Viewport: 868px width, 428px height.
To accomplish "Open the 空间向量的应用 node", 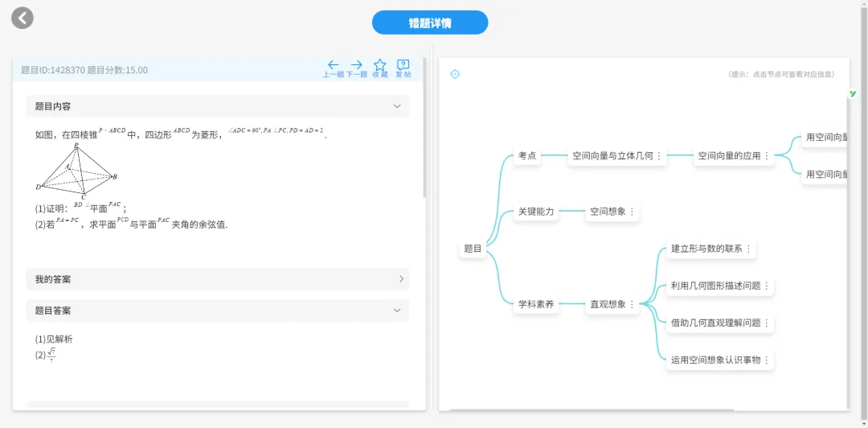I will pos(734,156).
